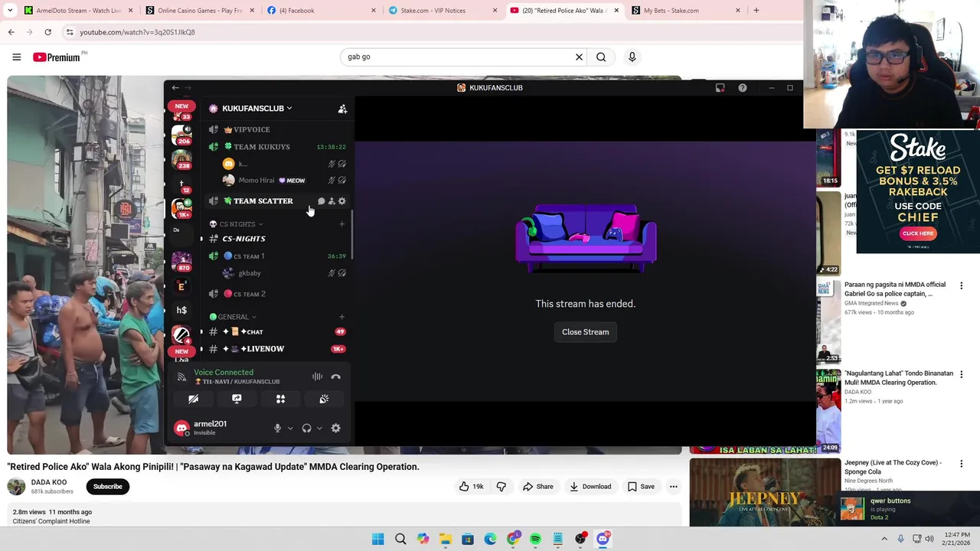
Task: Run YouTube search with magnifier button
Action: click(601, 57)
